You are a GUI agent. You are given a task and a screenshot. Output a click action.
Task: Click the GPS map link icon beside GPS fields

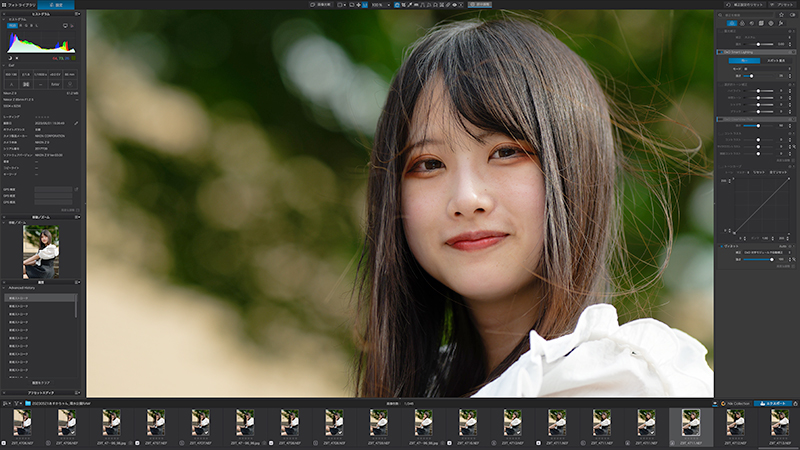77,189
